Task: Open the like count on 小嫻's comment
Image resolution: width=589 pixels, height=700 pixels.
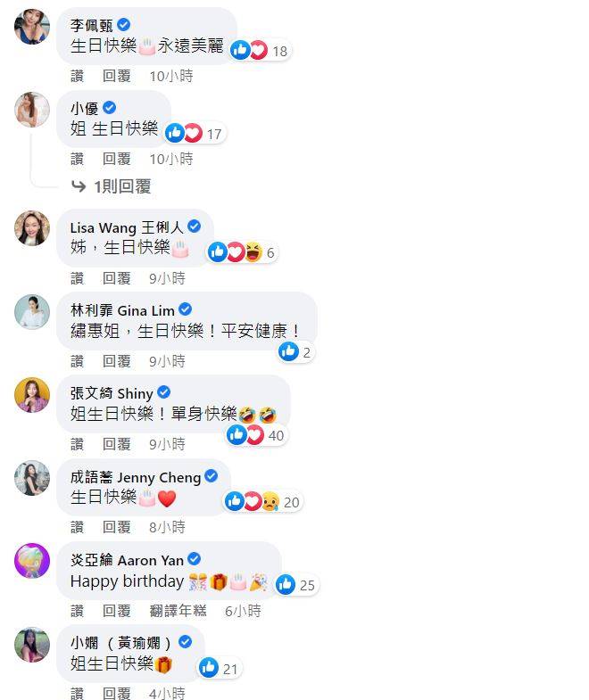Action: click(219, 668)
